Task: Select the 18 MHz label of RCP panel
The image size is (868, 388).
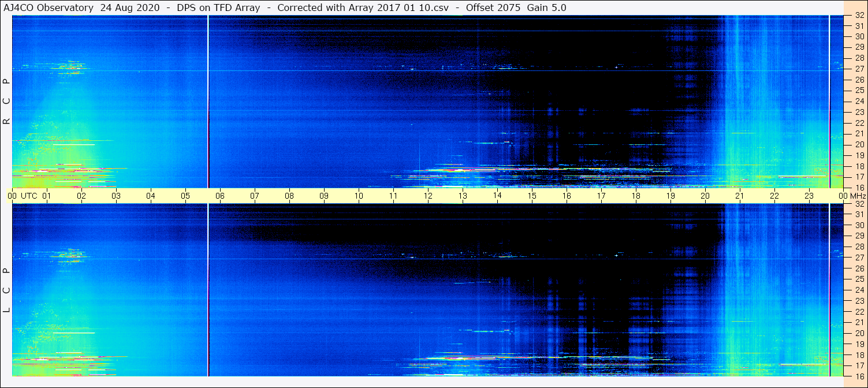Action: [x=859, y=166]
